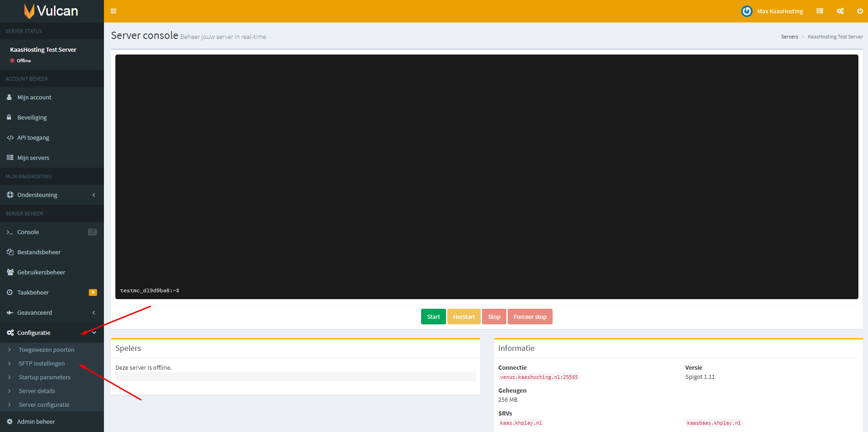Click Max KaasHosting username

[x=780, y=11]
